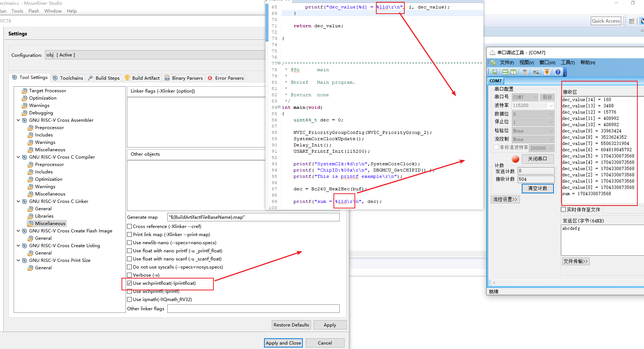Screen dimensions: 644x349
Task: Click the 清空计数 clear count button
Action: point(538,189)
